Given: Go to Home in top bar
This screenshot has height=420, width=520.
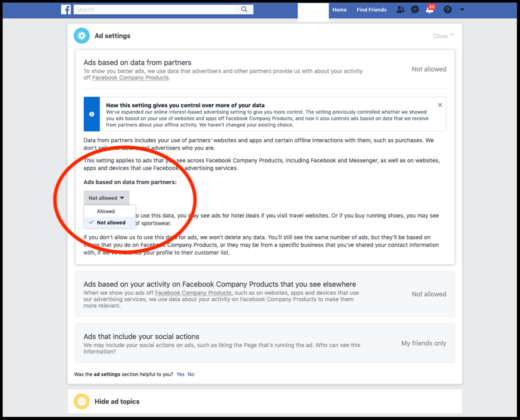Looking at the screenshot, I should 340,10.
